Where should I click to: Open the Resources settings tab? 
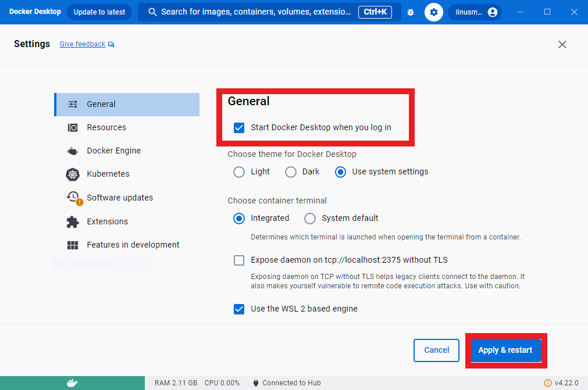[127, 128]
